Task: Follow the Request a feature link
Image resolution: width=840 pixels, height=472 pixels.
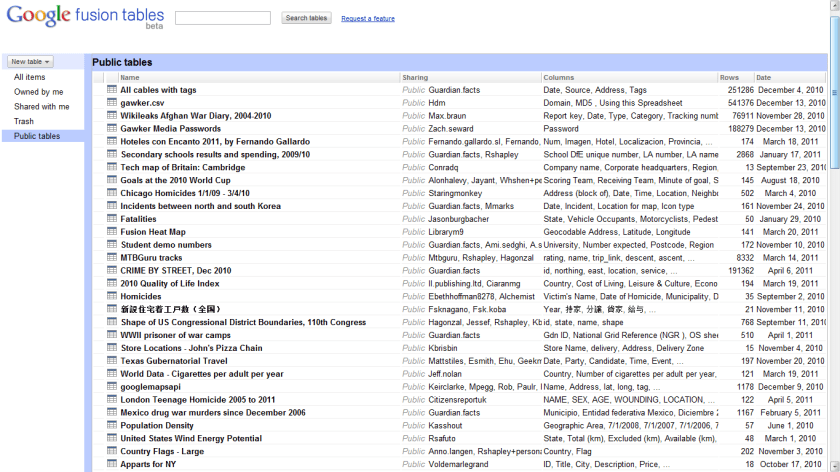Action: (x=367, y=19)
